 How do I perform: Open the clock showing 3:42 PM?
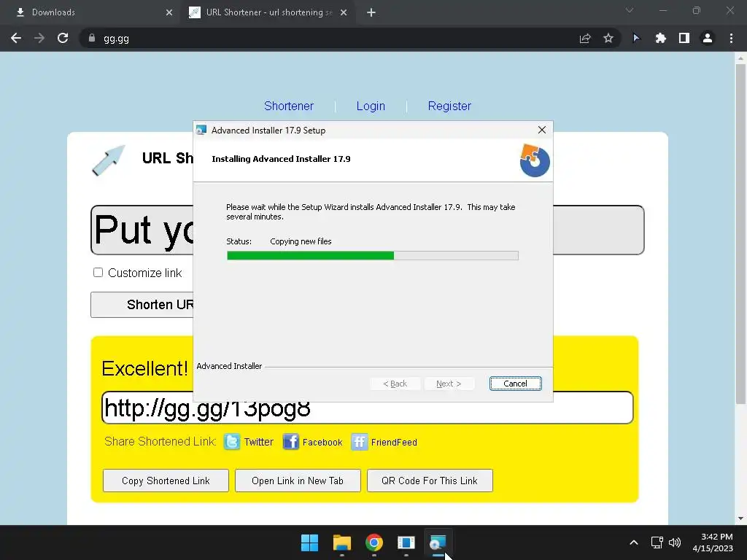coord(713,542)
